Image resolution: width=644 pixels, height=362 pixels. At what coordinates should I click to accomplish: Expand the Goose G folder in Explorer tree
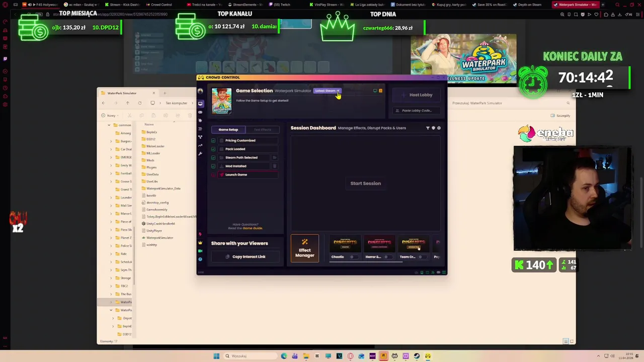coord(111,182)
